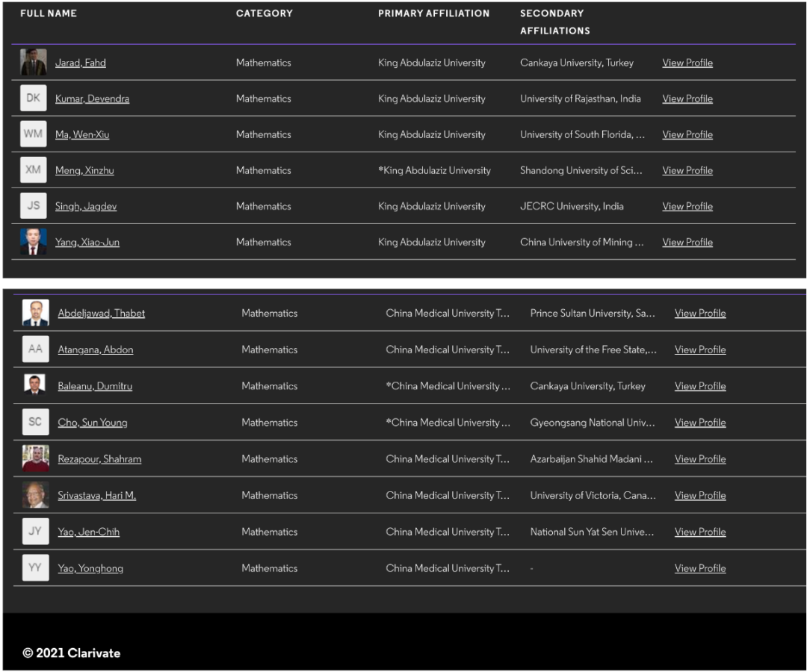Open Meng, Xinzhu name link
This screenshot has height=672, width=807.
click(84, 171)
